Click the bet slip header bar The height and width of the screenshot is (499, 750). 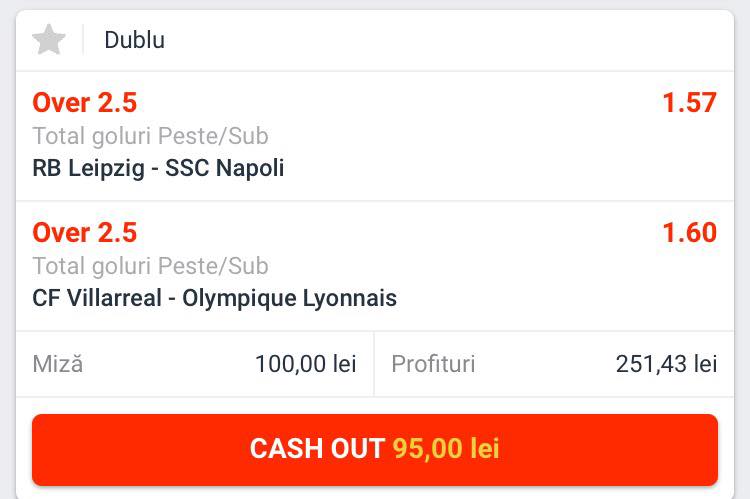point(375,40)
